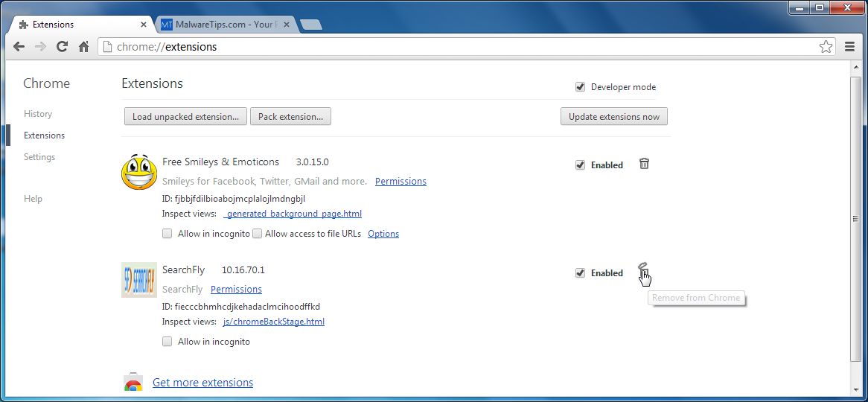Click the Extensions page heading
Image resolution: width=868 pixels, height=402 pixels.
tap(152, 83)
